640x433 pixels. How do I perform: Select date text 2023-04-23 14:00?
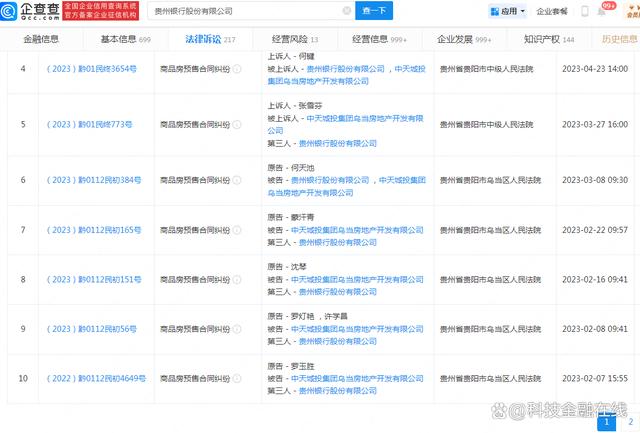tap(595, 69)
